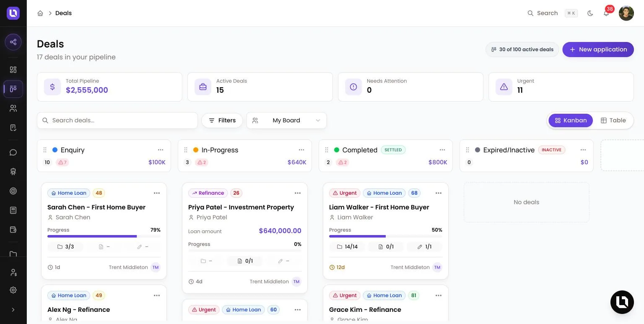Image resolution: width=644 pixels, height=324 pixels.
Task: Switch to Table view
Action: [x=613, y=120]
